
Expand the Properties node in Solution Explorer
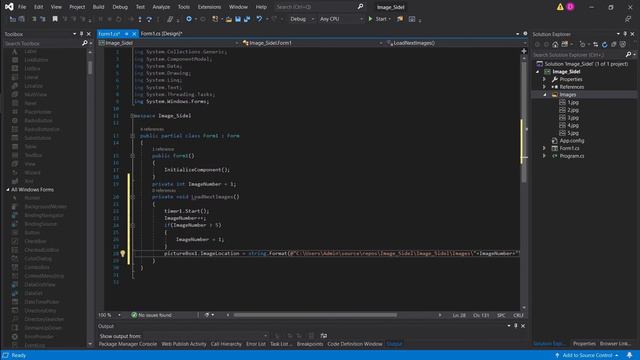544,79
